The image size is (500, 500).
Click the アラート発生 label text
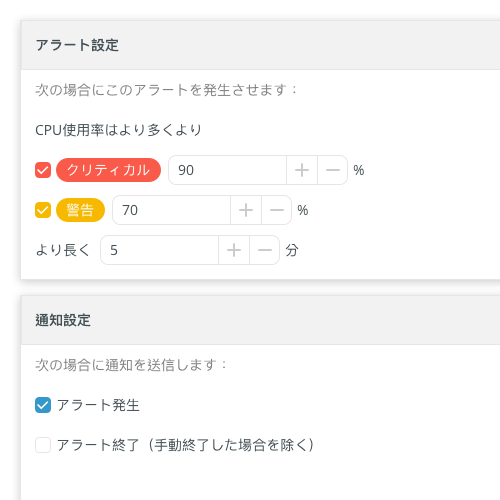click(x=98, y=405)
